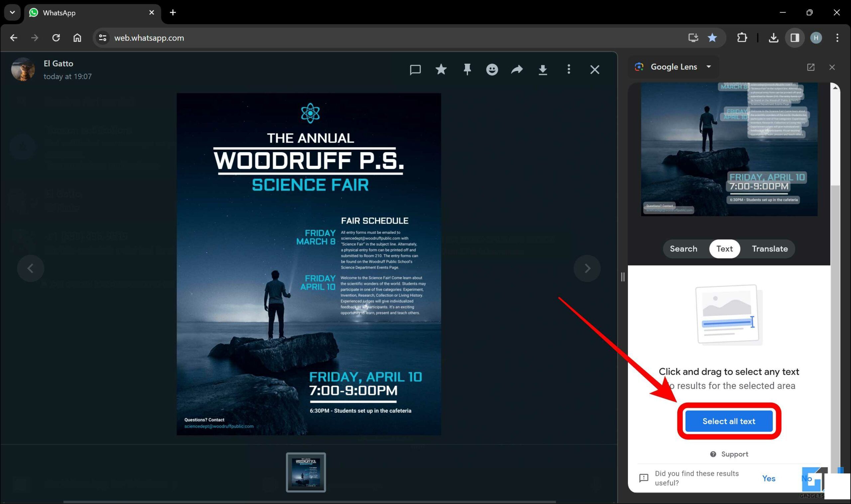The width and height of the screenshot is (851, 504).
Task: Click the Did you find results Yes link
Action: [x=769, y=478]
